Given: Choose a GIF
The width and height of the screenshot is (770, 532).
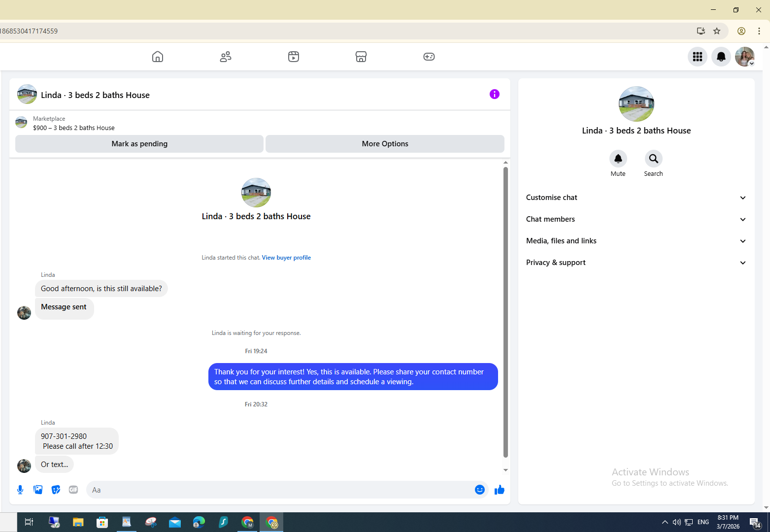Looking at the screenshot, I should [73, 490].
